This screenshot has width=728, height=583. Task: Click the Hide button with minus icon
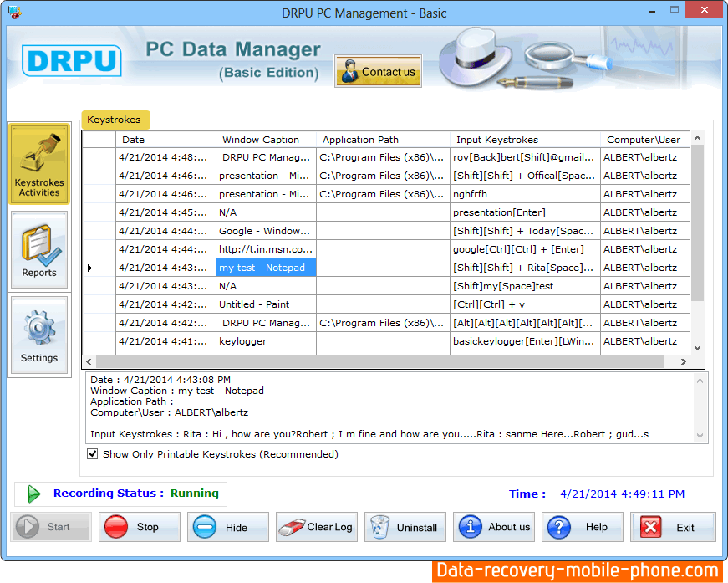227,527
